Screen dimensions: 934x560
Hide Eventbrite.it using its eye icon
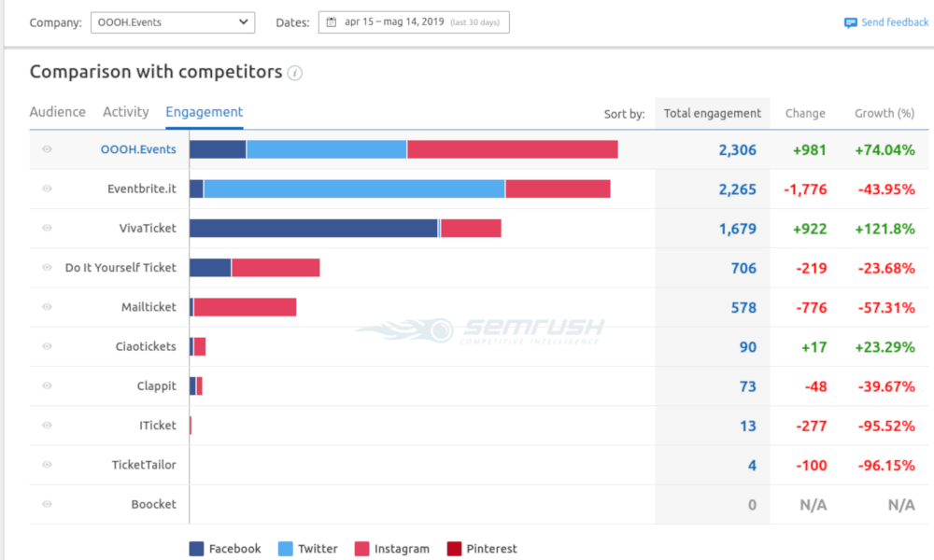click(x=47, y=189)
